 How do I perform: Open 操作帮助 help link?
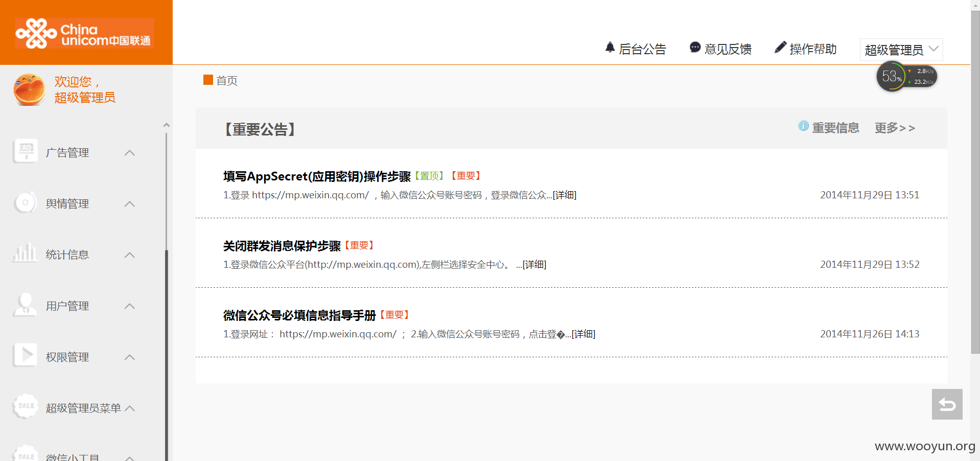coord(813,49)
